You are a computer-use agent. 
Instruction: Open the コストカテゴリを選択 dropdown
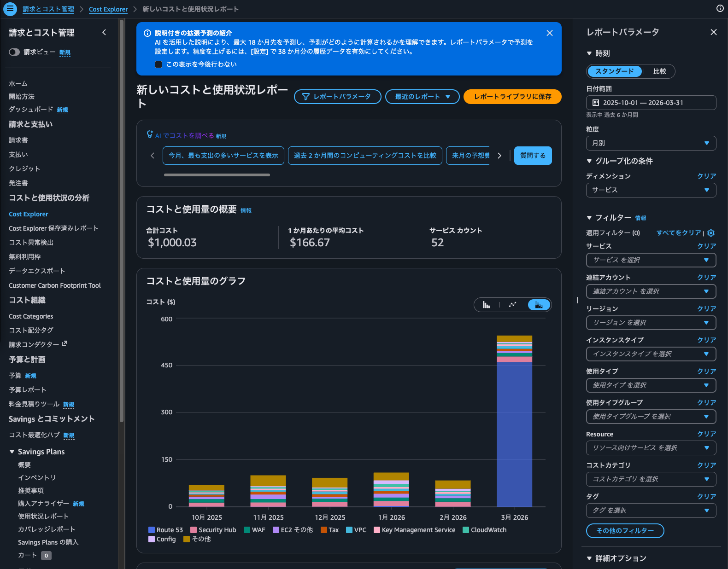(x=651, y=479)
